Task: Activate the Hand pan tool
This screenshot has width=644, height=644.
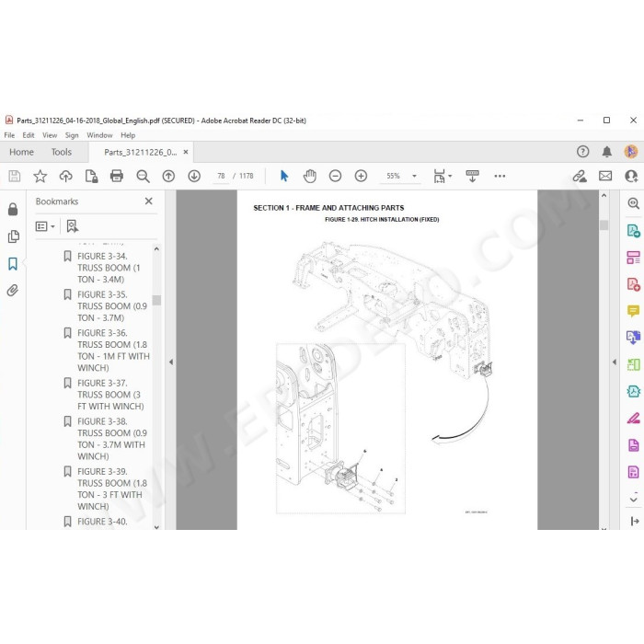Action: tap(310, 177)
